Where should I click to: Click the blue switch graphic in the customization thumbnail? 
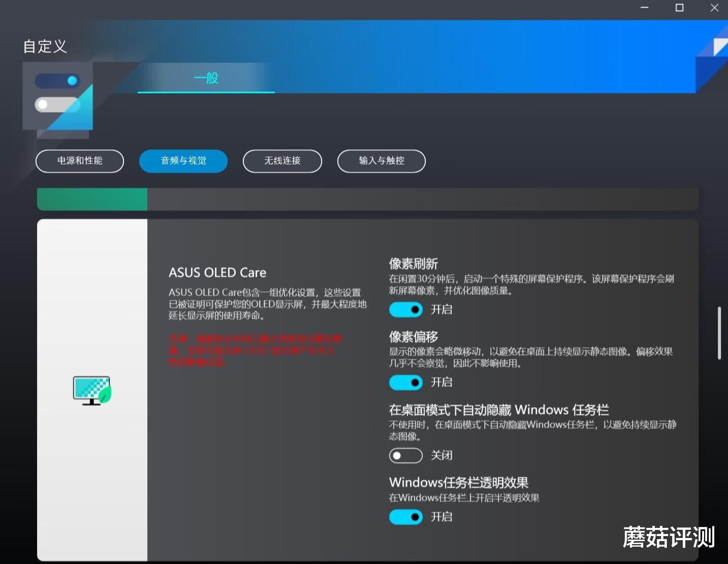tap(56, 80)
